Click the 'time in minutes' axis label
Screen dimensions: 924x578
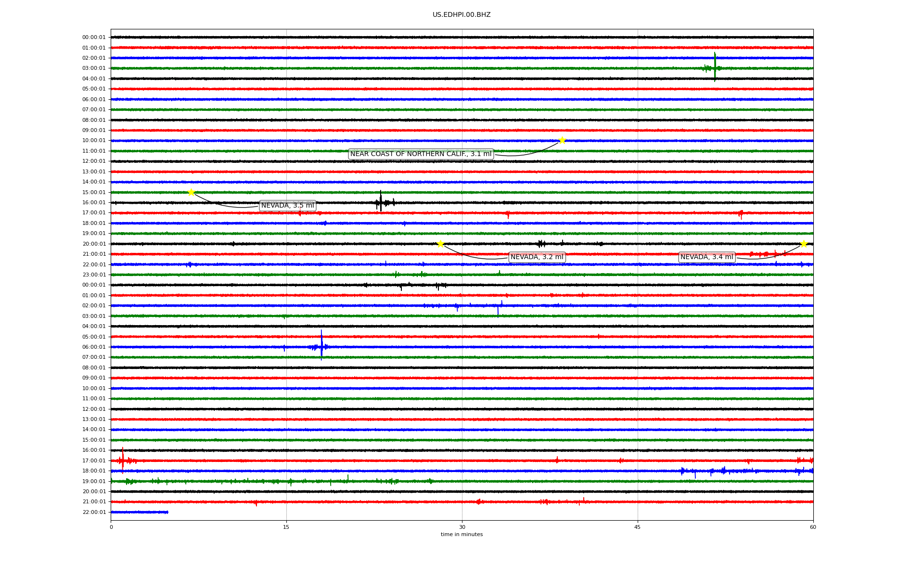(461, 534)
